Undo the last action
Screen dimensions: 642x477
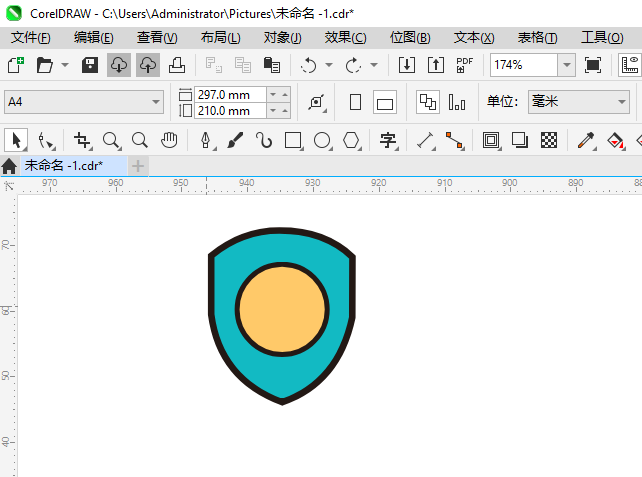309,65
